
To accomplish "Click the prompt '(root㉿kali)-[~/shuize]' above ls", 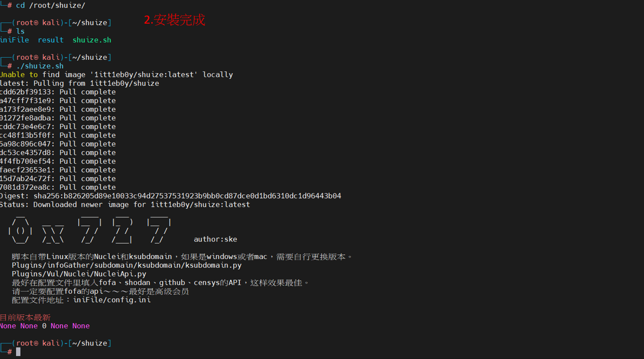I will click(56, 23).
